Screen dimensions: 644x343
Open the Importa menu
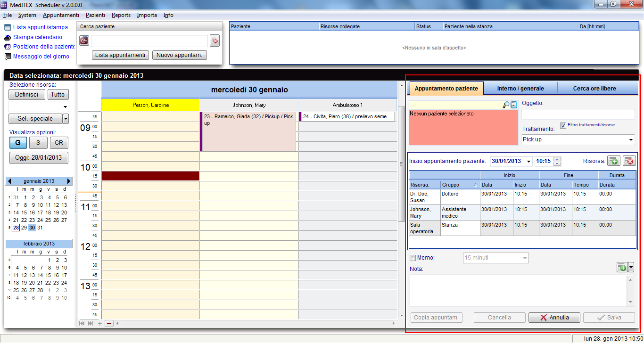coord(147,15)
